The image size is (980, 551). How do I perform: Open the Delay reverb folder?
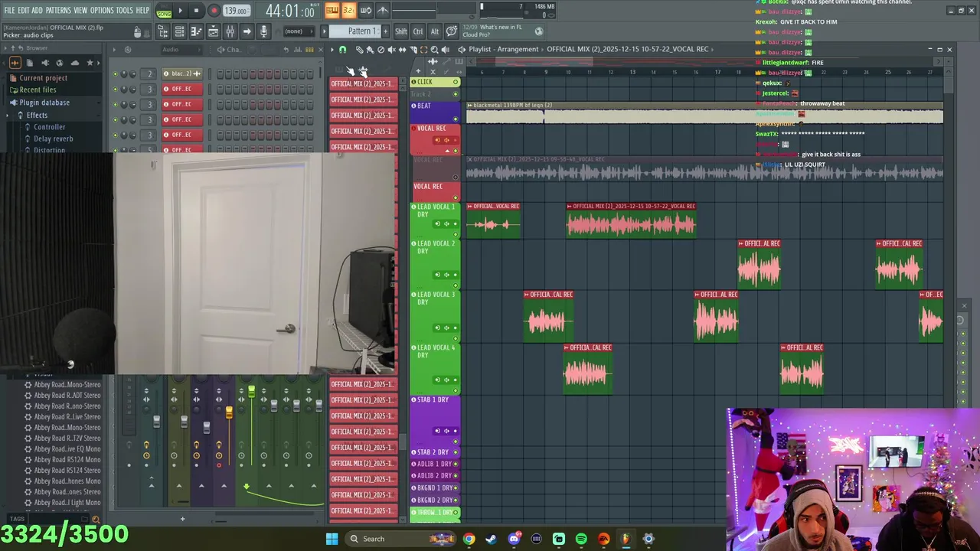click(53, 139)
